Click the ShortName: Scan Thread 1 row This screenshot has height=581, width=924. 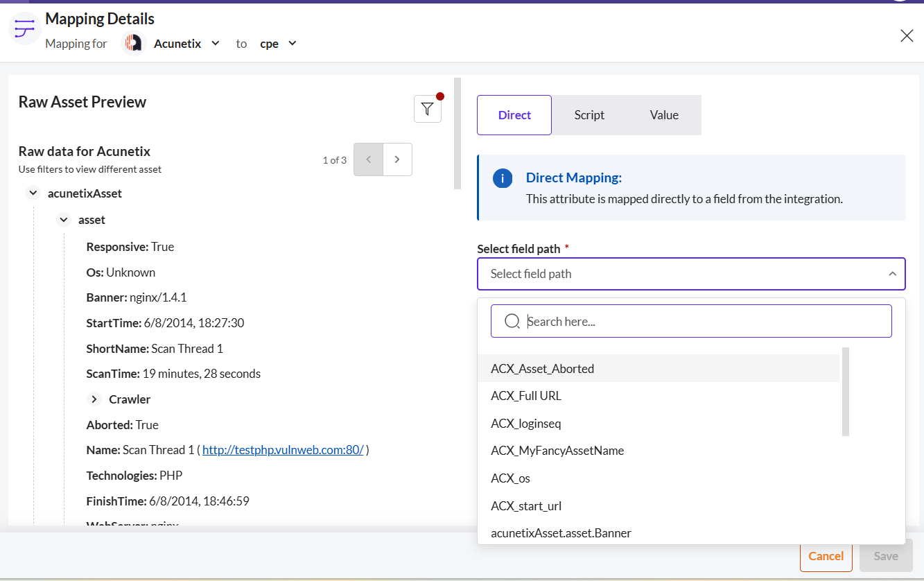point(155,349)
